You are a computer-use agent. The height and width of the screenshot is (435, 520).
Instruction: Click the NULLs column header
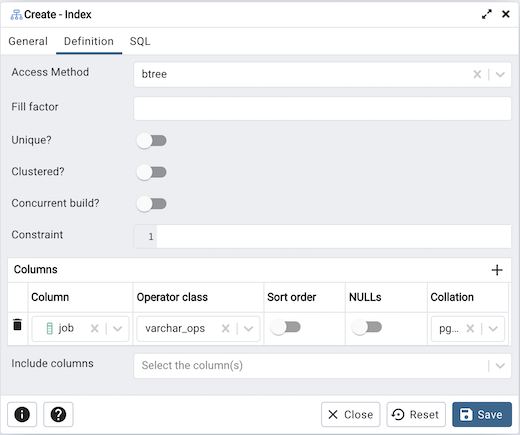click(365, 297)
